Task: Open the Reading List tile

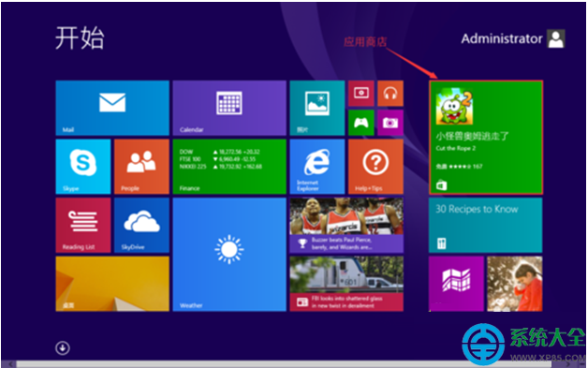Action: (83, 225)
